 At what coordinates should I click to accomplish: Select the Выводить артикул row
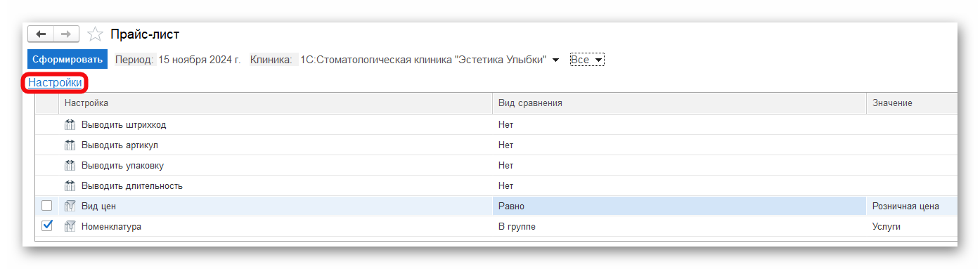[496, 145]
